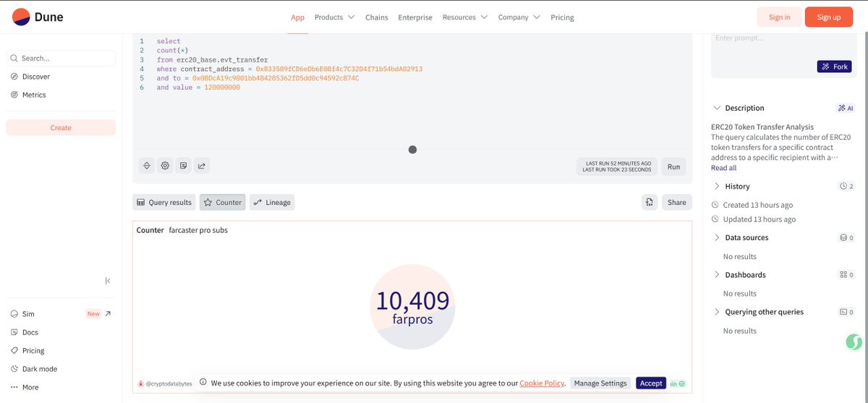Screen dimensions: 868x403
Task: Click the last run status text
Action: click(617, 166)
